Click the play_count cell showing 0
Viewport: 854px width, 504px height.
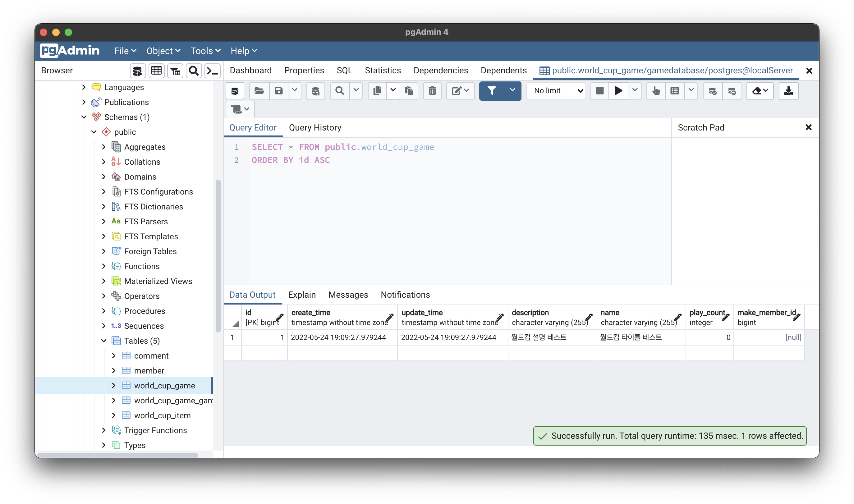(710, 337)
